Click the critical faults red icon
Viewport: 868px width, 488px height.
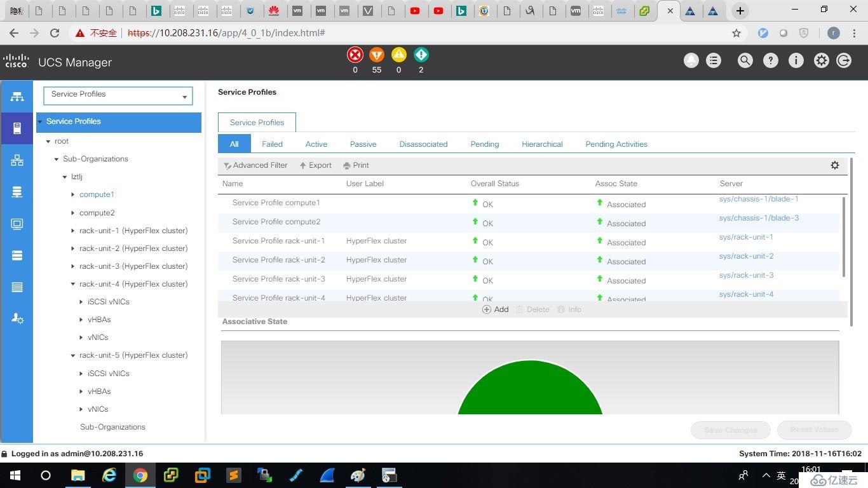coord(355,55)
